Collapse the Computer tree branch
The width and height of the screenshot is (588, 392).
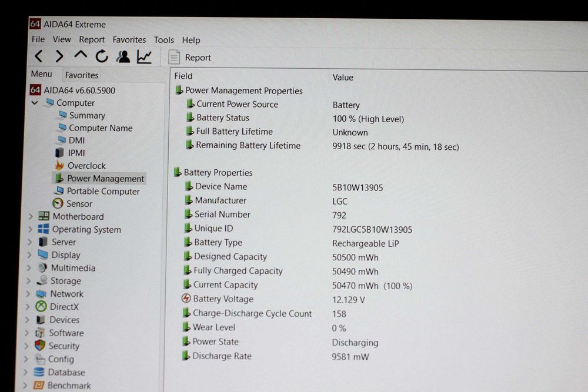[x=35, y=103]
